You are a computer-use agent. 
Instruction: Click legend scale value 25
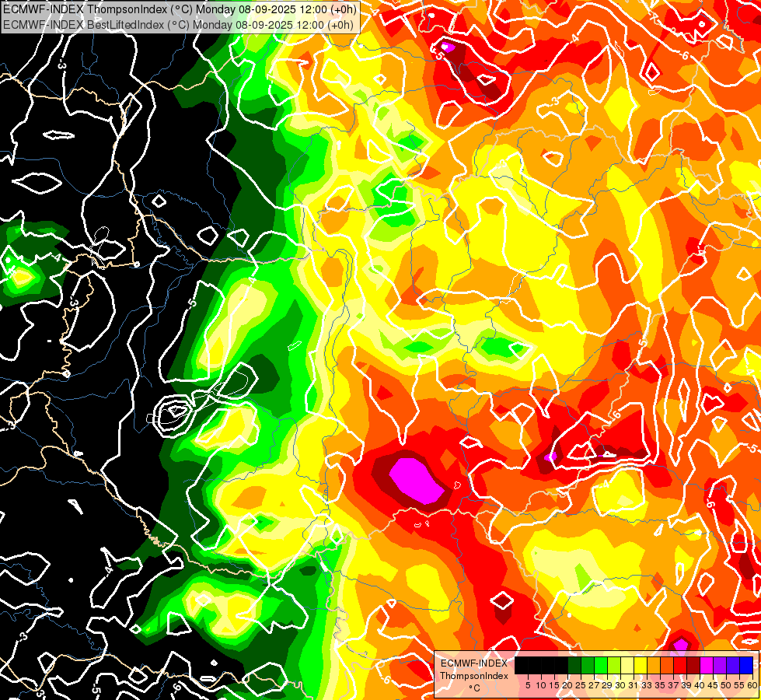(x=581, y=685)
